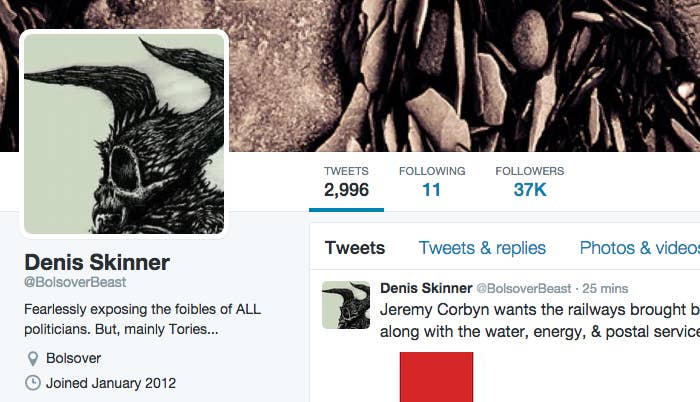Click the @BolsoverBeast handle under profile name
The width and height of the screenshot is (700, 402).
coord(75,282)
